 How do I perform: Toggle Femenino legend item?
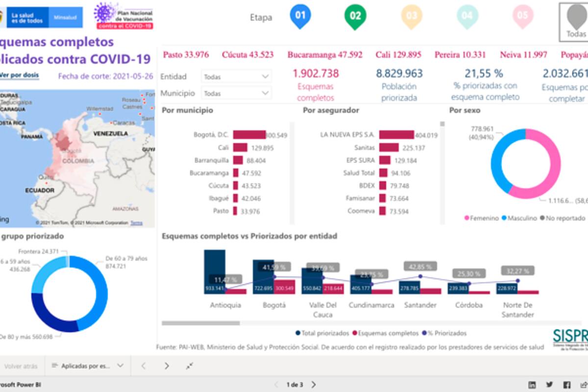[482, 218]
